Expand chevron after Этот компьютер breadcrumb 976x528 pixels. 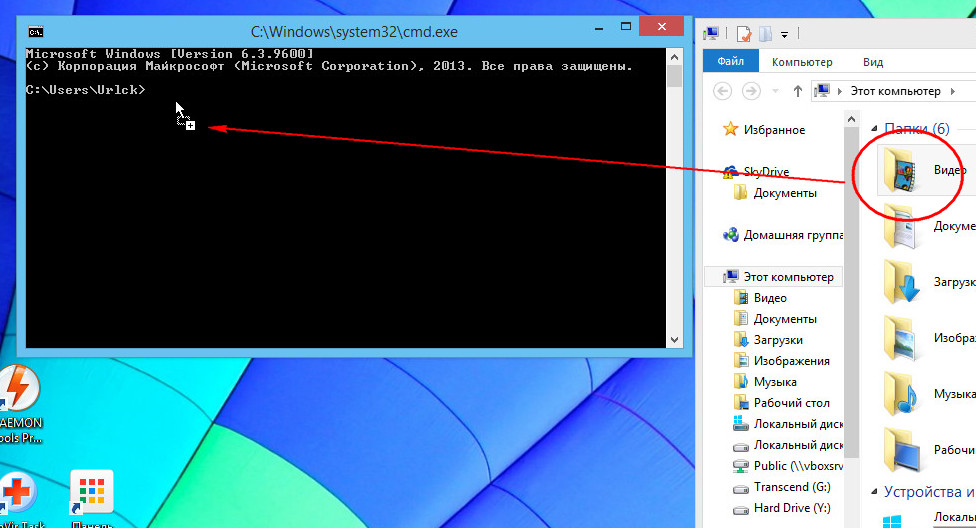coord(952,92)
